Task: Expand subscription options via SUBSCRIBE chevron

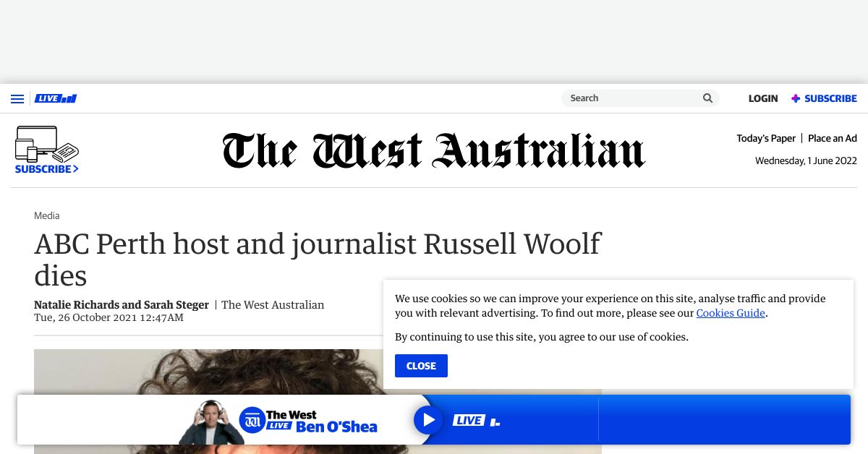Action: click(x=46, y=169)
